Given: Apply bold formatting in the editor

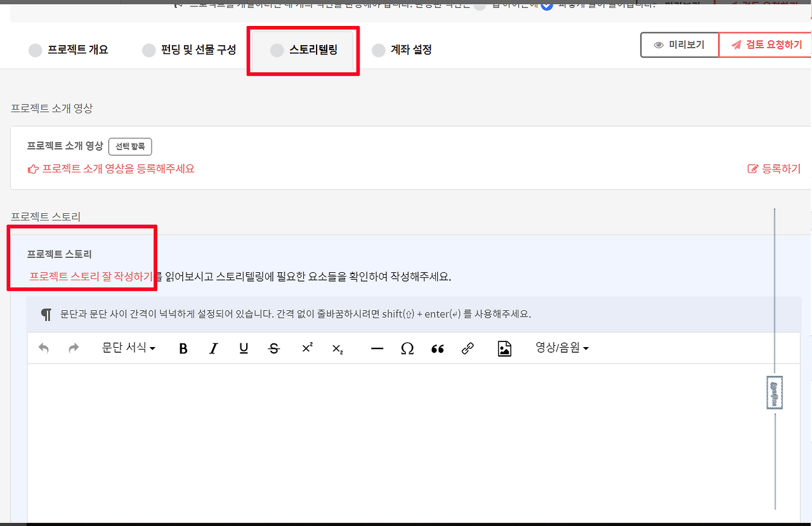Looking at the screenshot, I should (x=183, y=348).
